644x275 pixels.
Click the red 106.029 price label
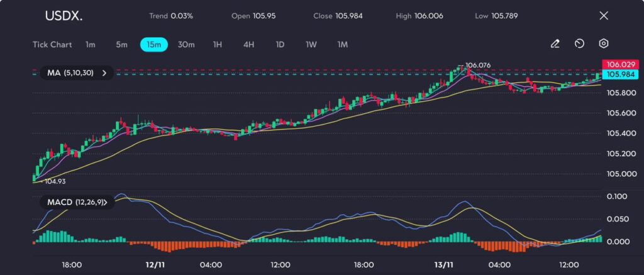tap(620, 64)
